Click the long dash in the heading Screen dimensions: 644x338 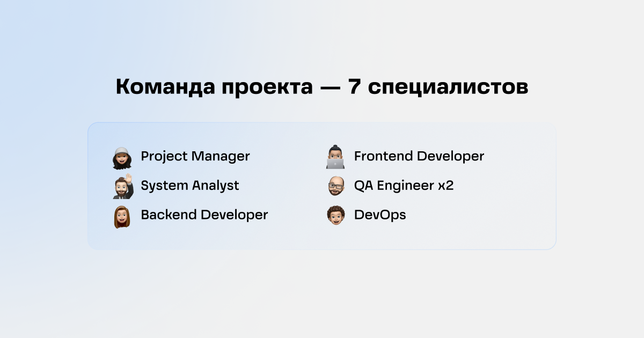click(x=331, y=89)
